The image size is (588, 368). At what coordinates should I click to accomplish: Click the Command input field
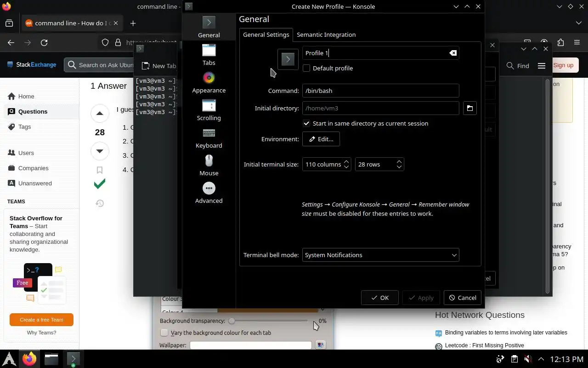(x=380, y=91)
